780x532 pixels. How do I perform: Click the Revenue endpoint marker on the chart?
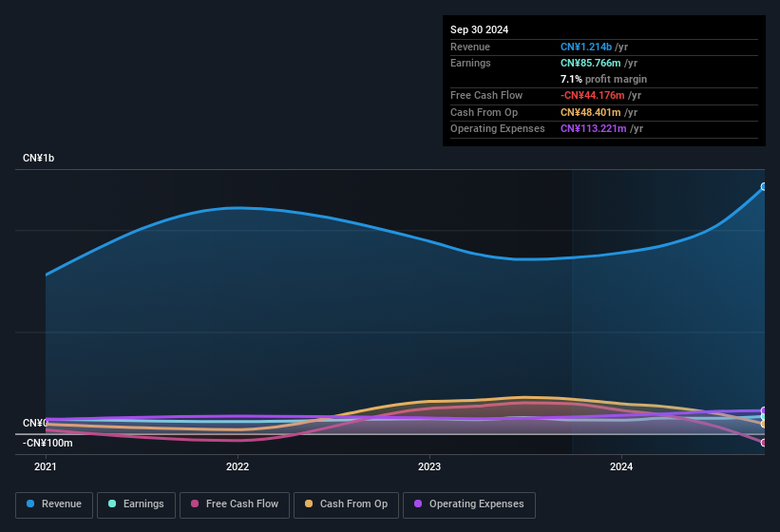pyautogui.click(x=764, y=187)
